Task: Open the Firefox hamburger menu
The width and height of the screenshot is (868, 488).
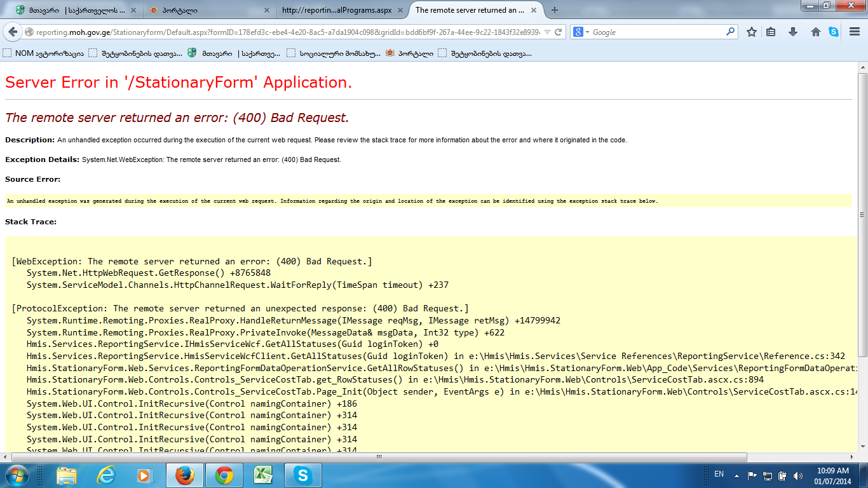Action: [855, 32]
